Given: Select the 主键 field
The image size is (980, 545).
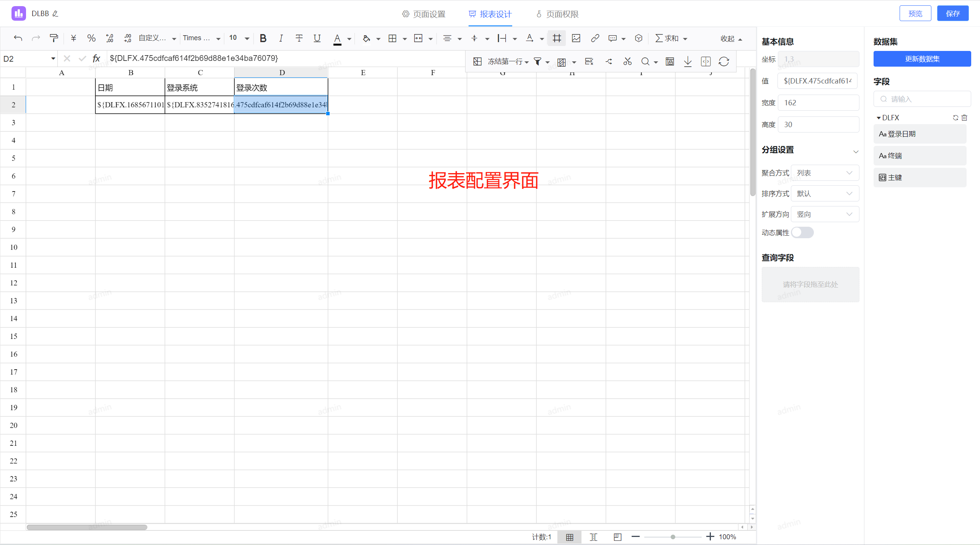Looking at the screenshot, I should coord(920,178).
